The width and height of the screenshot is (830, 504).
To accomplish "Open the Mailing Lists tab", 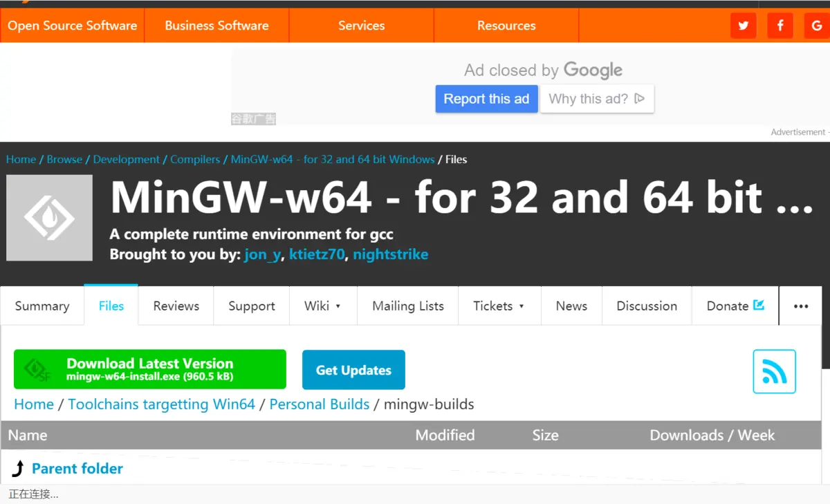I will 408,306.
